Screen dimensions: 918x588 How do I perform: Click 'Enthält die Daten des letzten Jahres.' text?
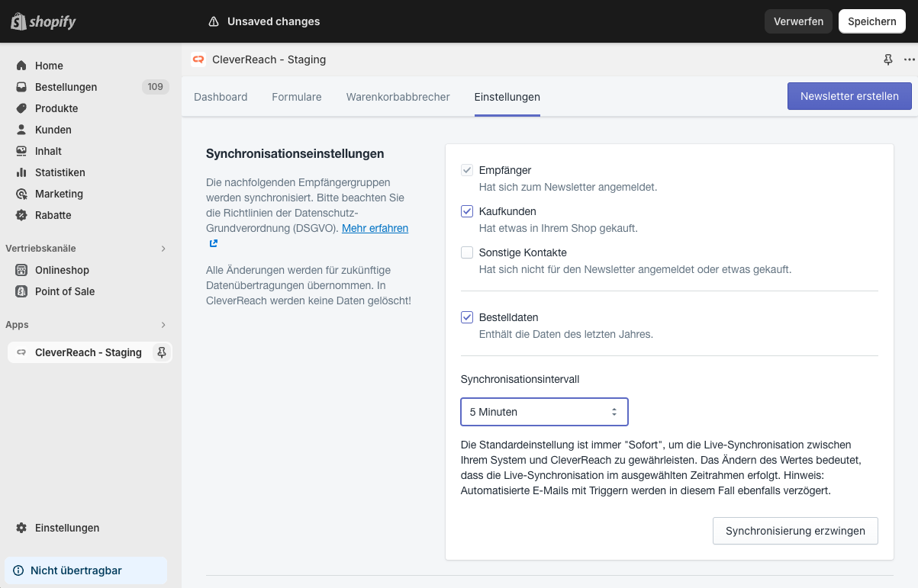click(566, 334)
